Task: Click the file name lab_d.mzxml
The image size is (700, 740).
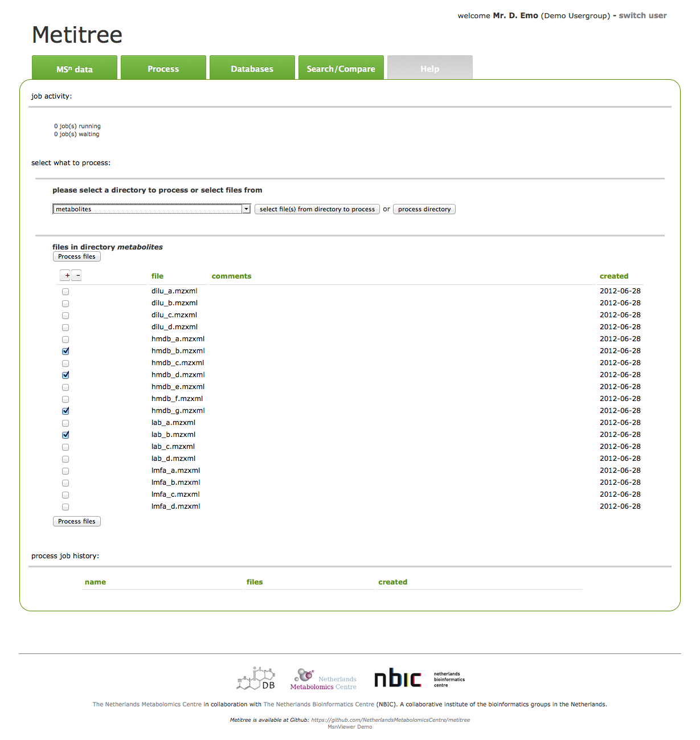Action: click(173, 459)
